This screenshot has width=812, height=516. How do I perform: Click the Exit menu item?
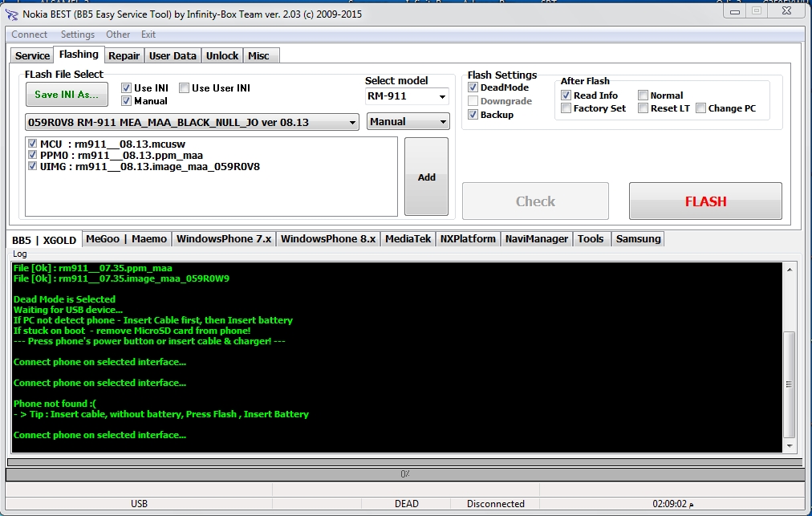pos(148,35)
